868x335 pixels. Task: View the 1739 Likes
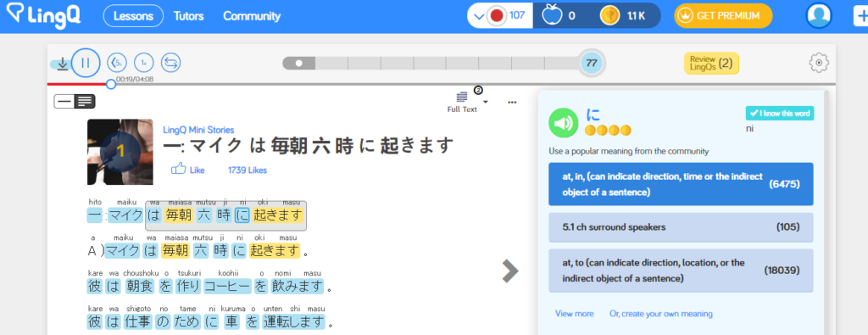[x=247, y=170]
